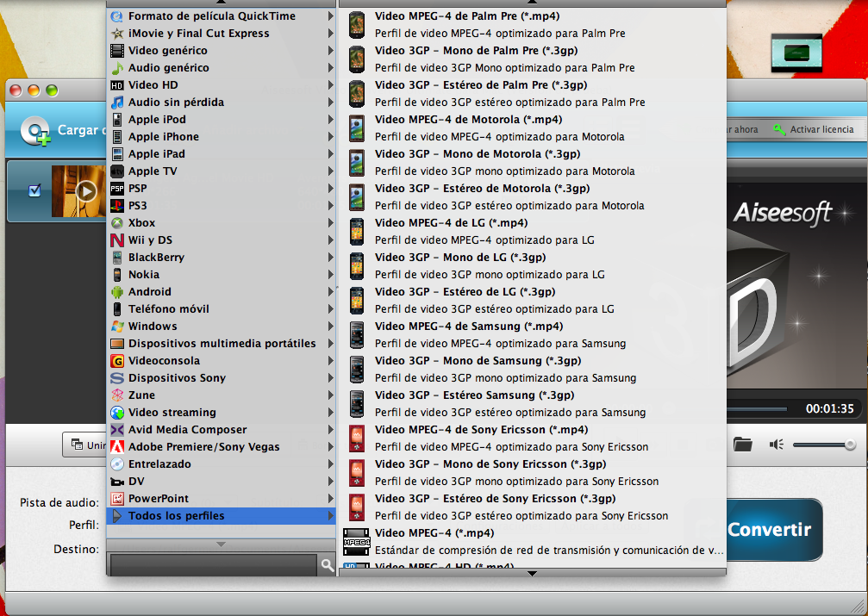The image size is (868, 616).
Task: Expand the Nokia submenu arrow
Action: coord(330,275)
